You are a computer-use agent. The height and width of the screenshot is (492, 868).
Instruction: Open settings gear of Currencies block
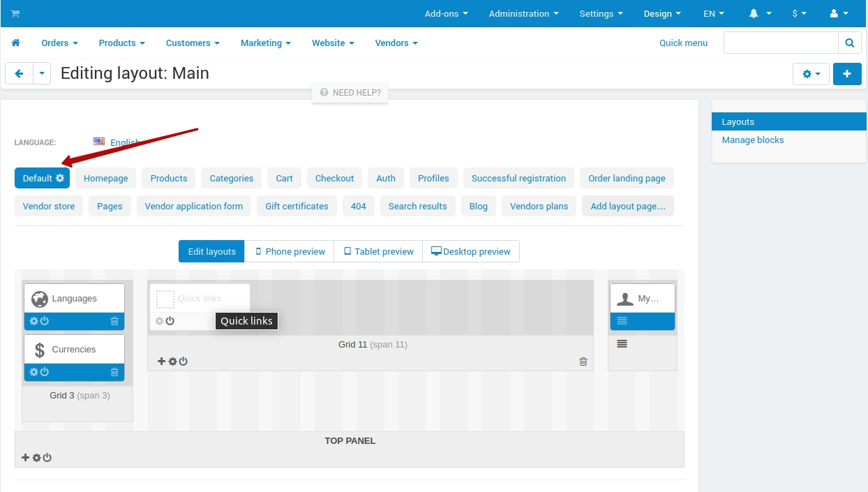pyautogui.click(x=33, y=372)
